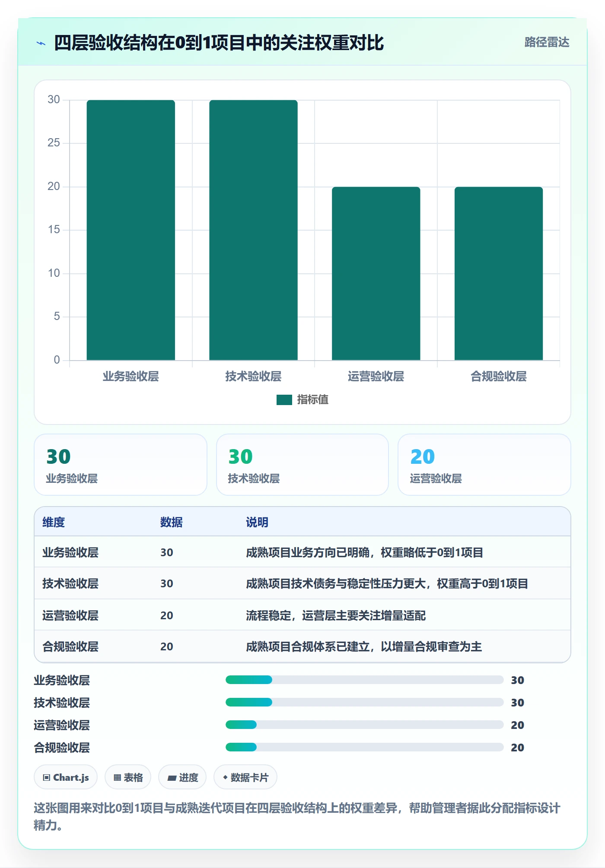Click the 指标值 legend label

313,400
